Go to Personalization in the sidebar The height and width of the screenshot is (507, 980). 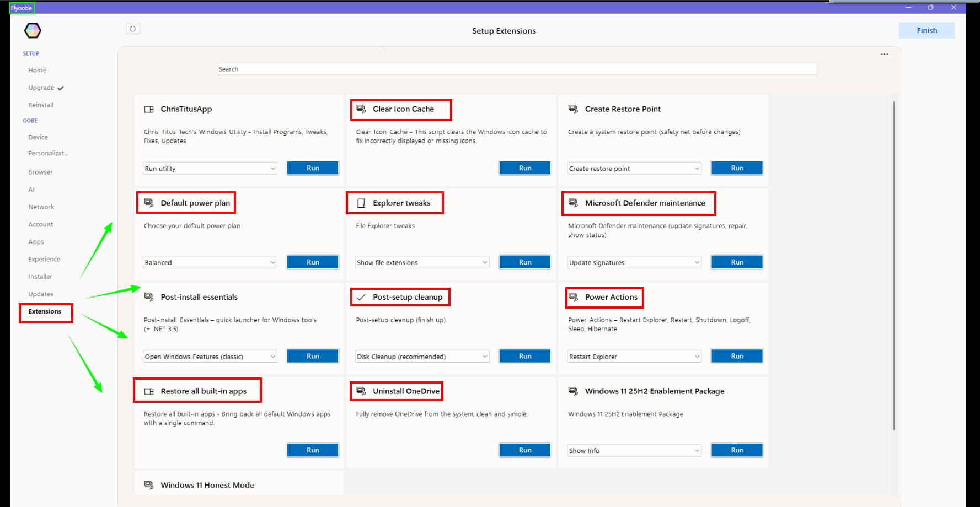point(49,153)
